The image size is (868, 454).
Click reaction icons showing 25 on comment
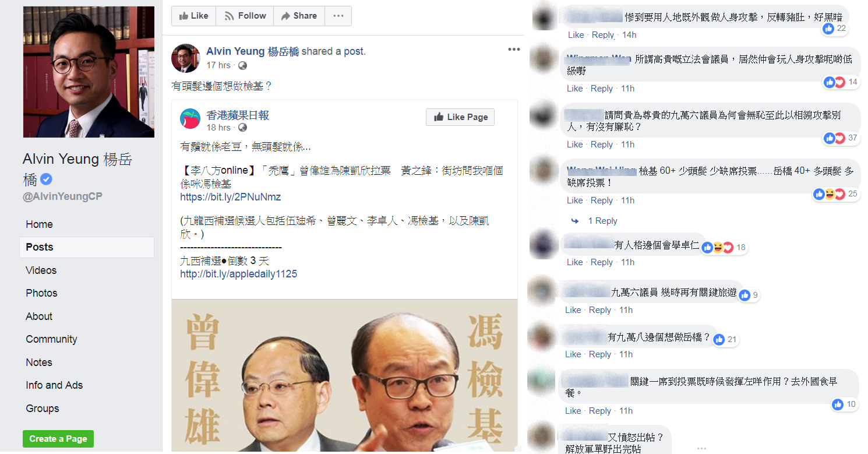(x=829, y=194)
